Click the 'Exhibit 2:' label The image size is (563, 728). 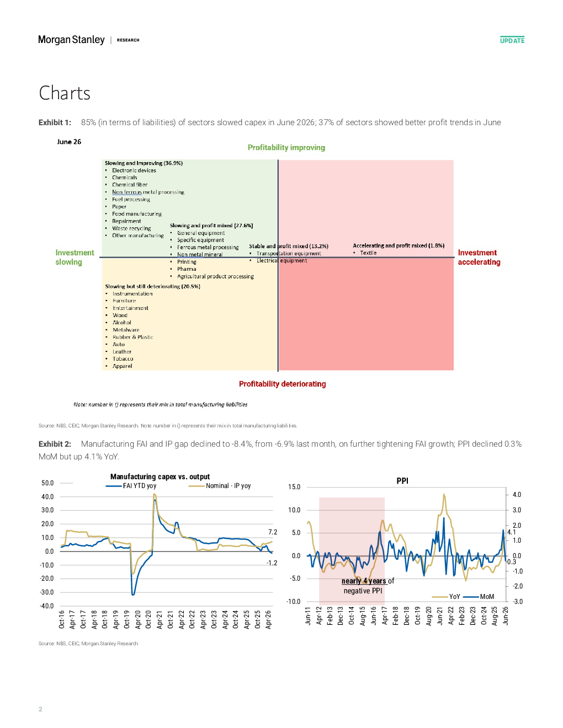pyautogui.click(x=55, y=444)
